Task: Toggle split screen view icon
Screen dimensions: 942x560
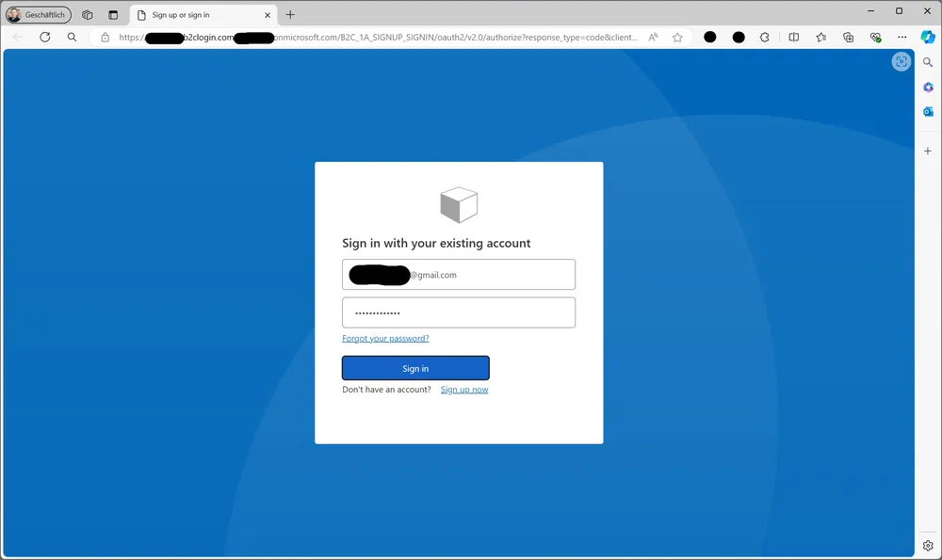Action: click(x=793, y=38)
